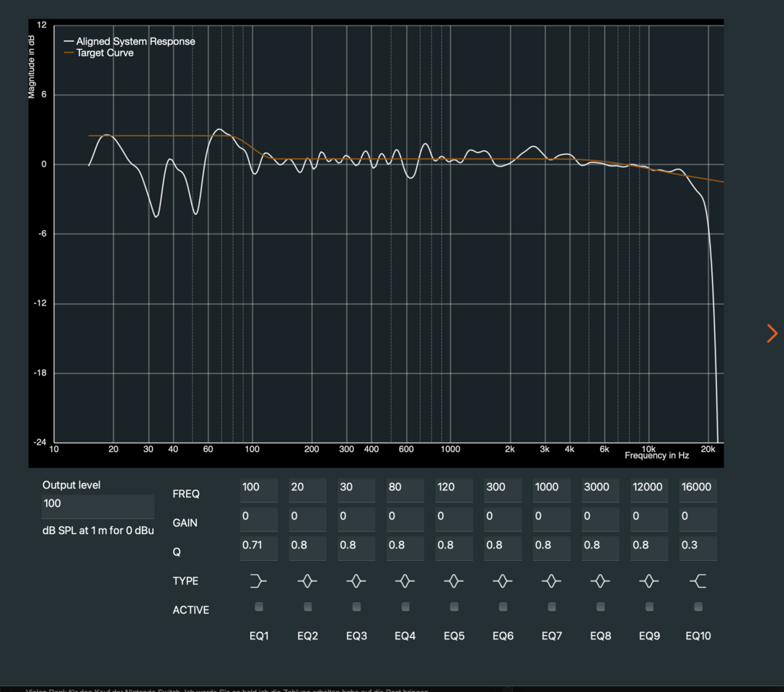Click the EQ5 Q field showing 0.8

tap(454, 548)
